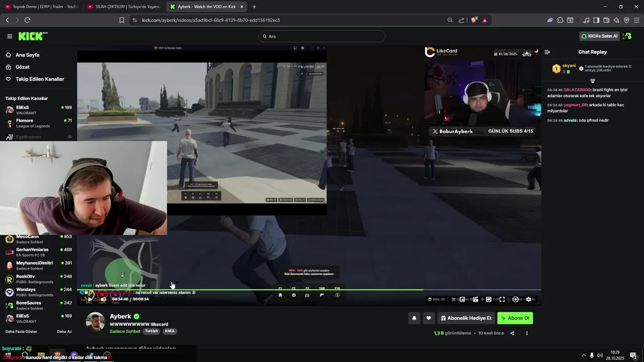The height and width of the screenshot is (362, 644).
Task: Open browser extensions puzzle icon
Action: [x=560, y=20]
